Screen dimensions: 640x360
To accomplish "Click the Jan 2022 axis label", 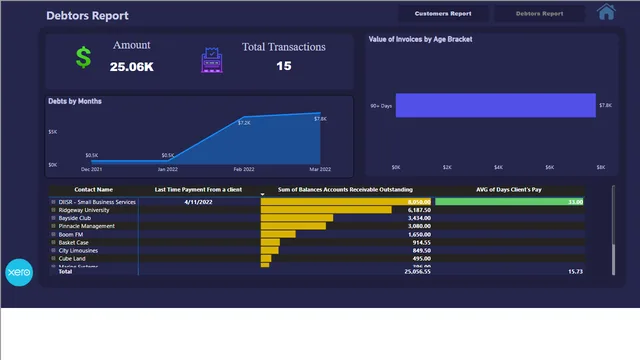I will 167,169.
